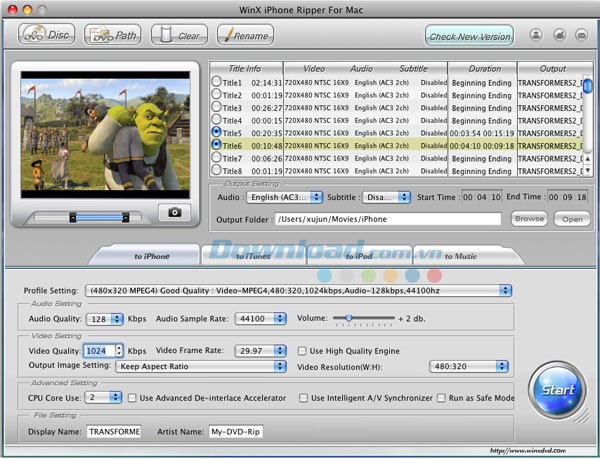Click the Rename pencil button

(x=245, y=35)
